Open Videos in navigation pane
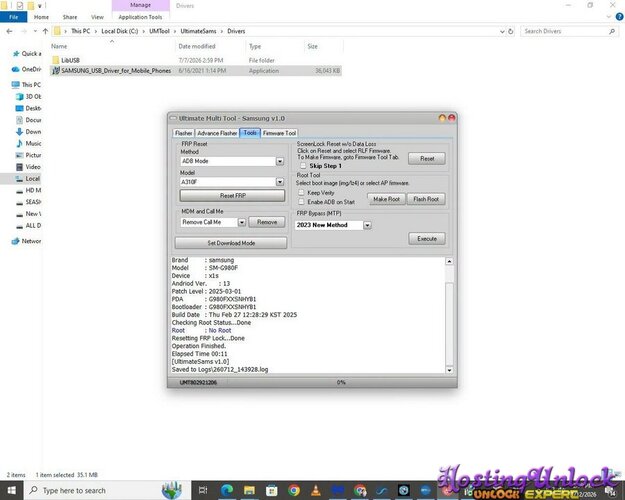The width and height of the screenshot is (625, 500). [29, 167]
